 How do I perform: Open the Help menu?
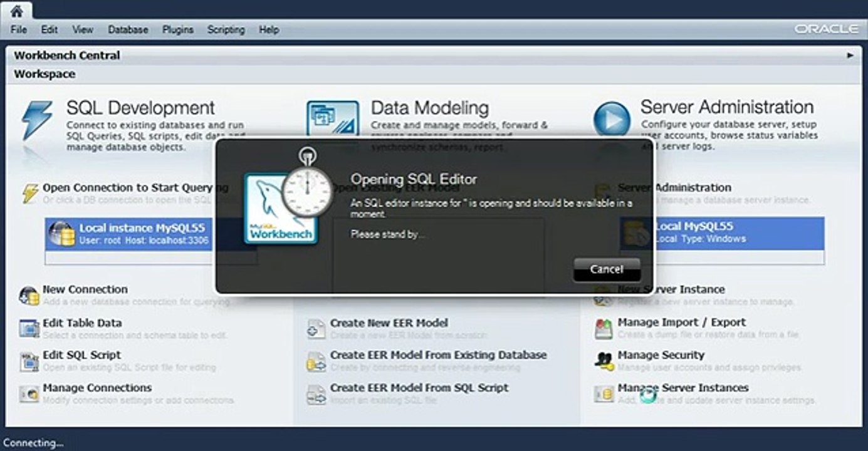[269, 29]
